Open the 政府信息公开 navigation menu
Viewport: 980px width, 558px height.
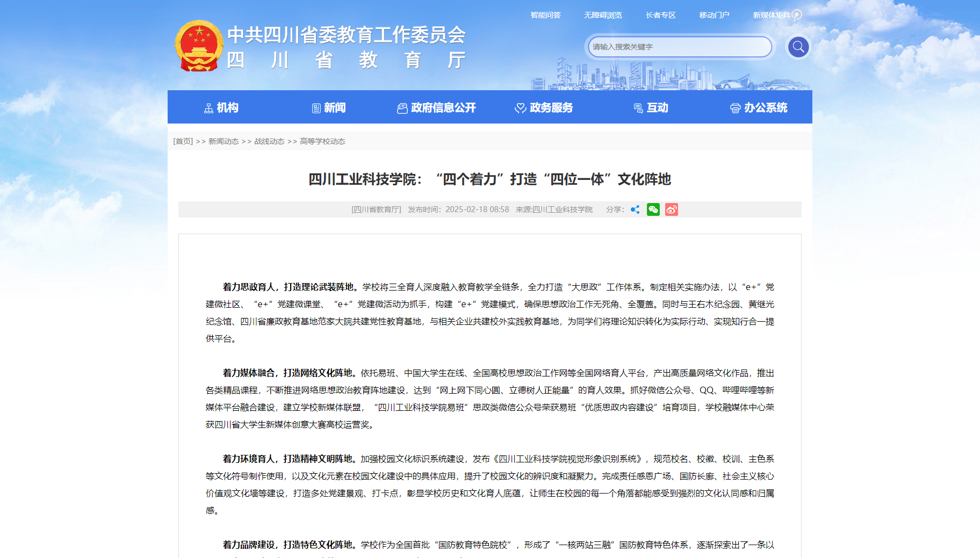[x=436, y=108]
